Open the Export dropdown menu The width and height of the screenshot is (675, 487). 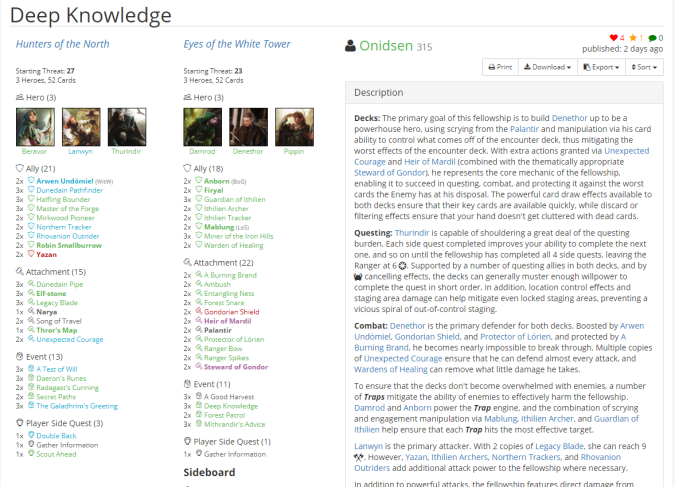click(x=601, y=67)
